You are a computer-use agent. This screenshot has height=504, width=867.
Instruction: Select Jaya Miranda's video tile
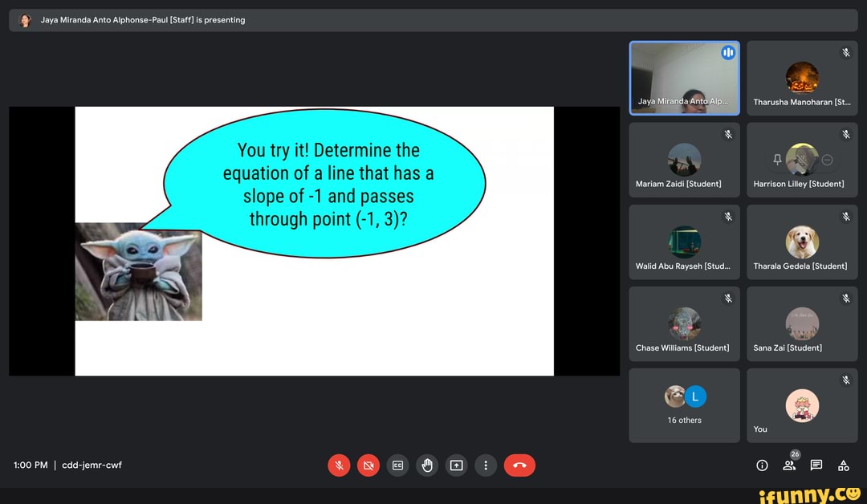(x=684, y=79)
